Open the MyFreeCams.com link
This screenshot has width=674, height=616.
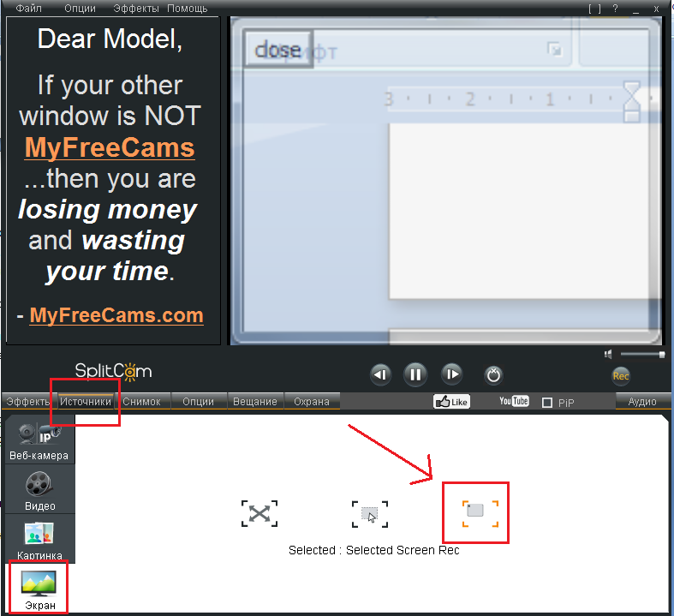pyautogui.click(x=116, y=315)
